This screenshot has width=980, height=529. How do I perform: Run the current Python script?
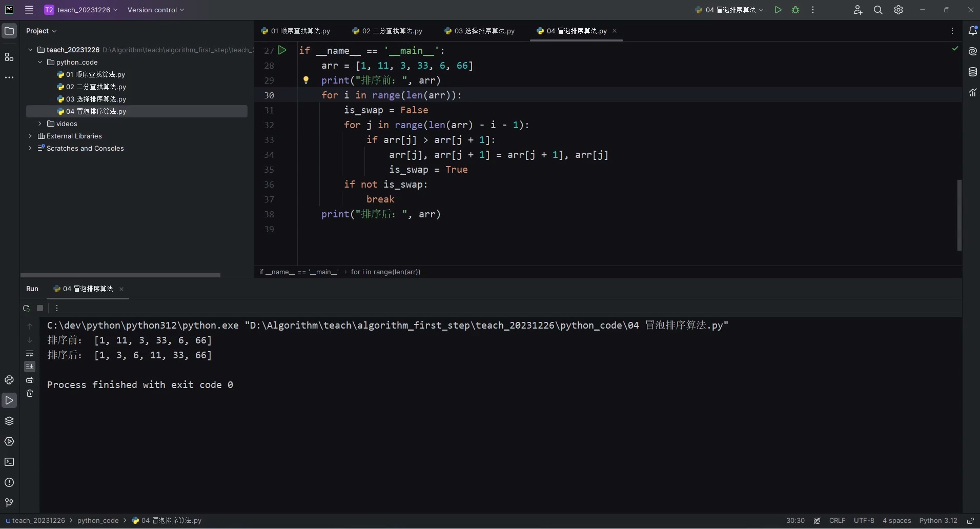coord(778,10)
